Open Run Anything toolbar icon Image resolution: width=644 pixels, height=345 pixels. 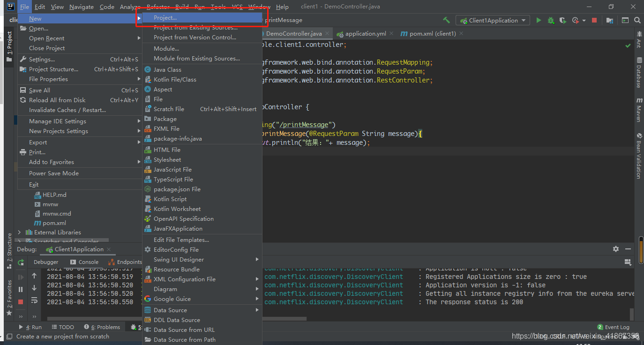pyautogui.click(x=625, y=20)
